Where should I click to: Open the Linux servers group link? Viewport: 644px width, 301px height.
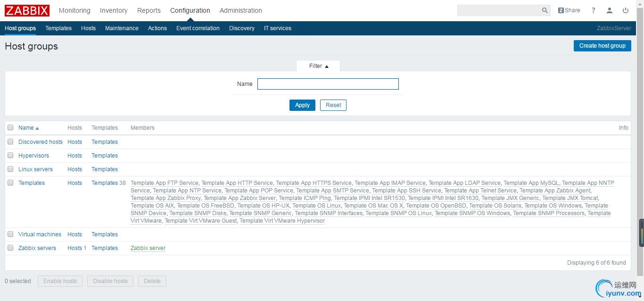(x=35, y=169)
